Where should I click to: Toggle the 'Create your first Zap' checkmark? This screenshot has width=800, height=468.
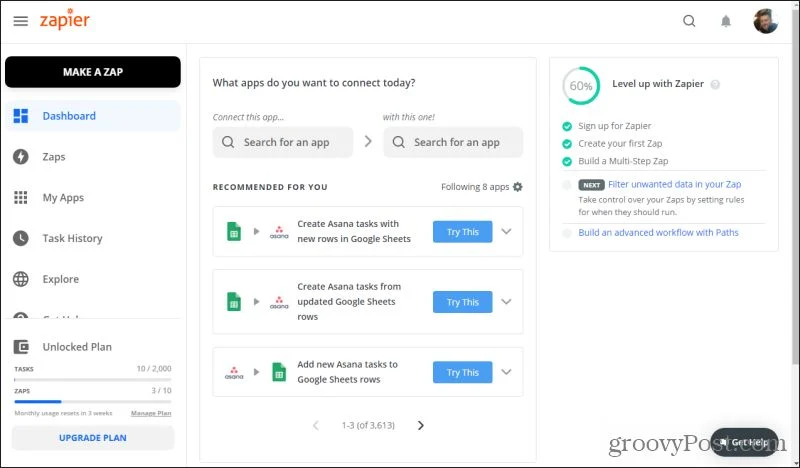(x=567, y=144)
